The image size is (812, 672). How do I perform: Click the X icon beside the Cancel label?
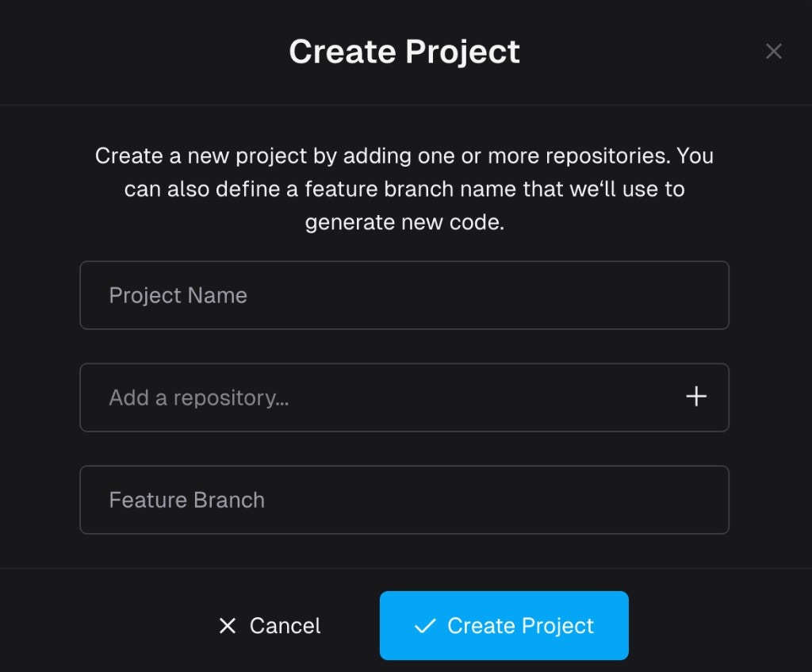228,626
